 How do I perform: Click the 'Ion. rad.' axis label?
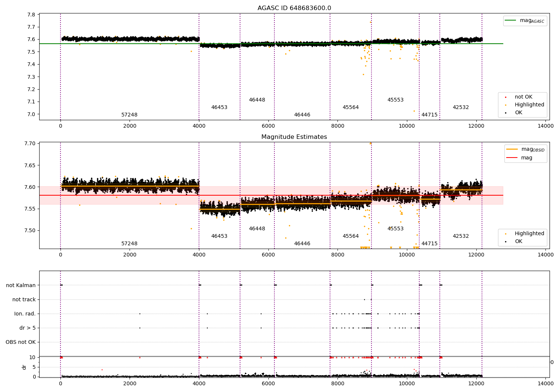click(25, 314)
